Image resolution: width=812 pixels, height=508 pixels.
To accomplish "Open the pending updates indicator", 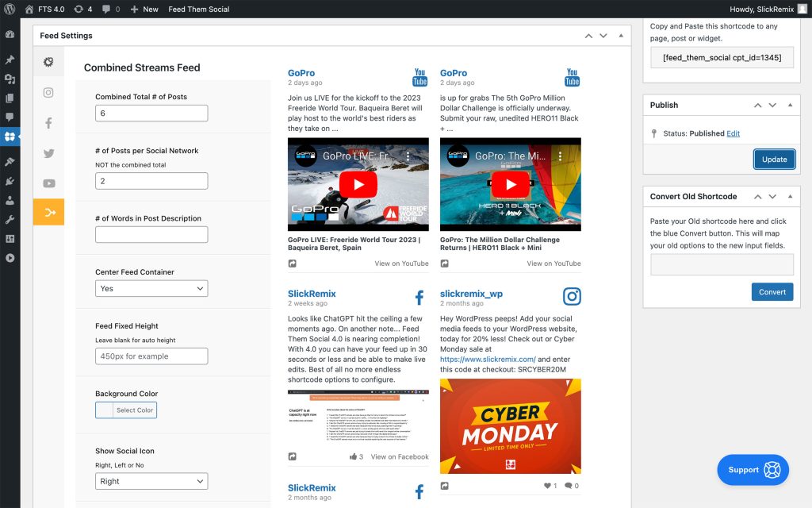I will coord(82,9).
